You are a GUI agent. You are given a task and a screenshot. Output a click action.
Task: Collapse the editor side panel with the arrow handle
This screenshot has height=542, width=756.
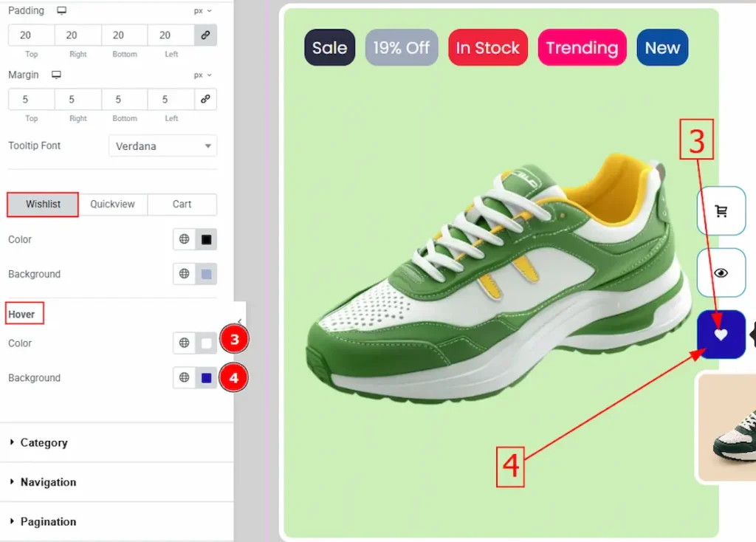[239, 322]
